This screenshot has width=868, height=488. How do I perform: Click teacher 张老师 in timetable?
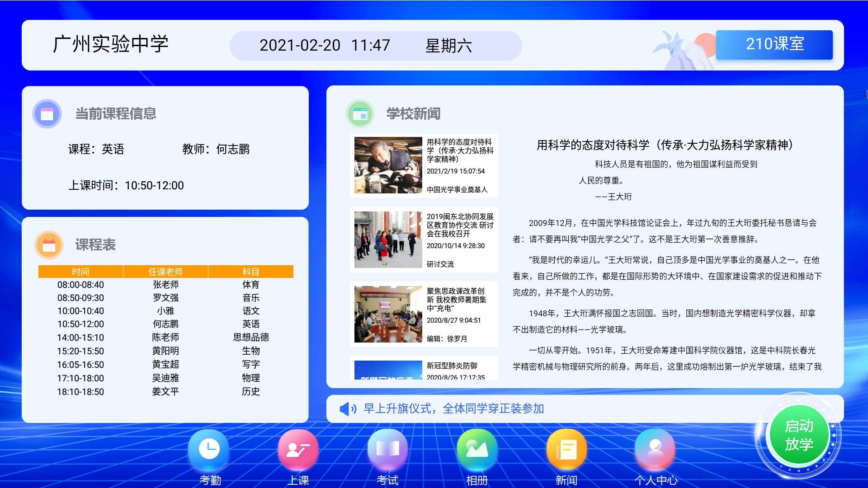pos(165,285)
